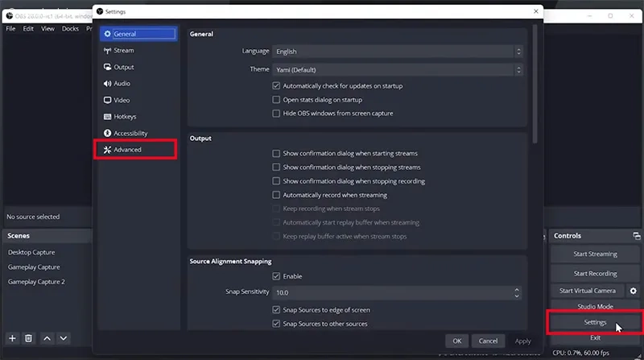The height and width of the screenshot is (360, 644).
Task: Click the tools icon beside Advanced
Action: point(107,150)
